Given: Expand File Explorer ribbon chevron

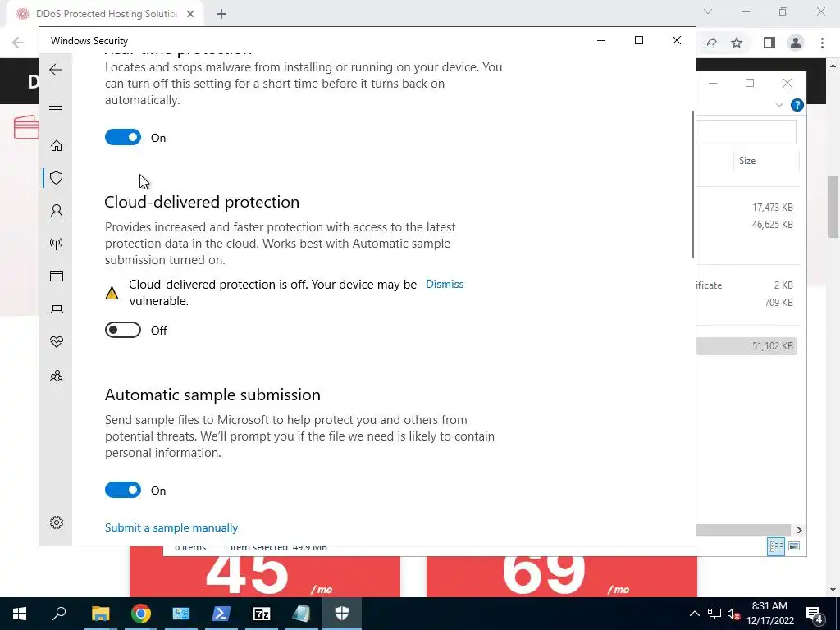Looking at the screenshot, I should click(x=779, y=105).
